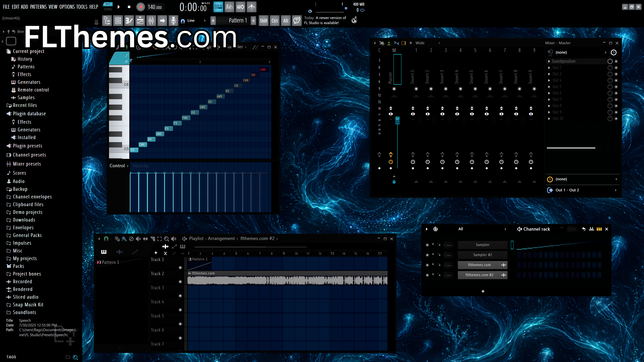Add a new pattern with plus button

pyautogui.click(x=253, y=21)
